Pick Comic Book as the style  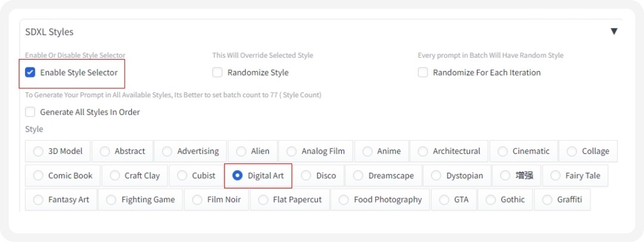point(39,175)
